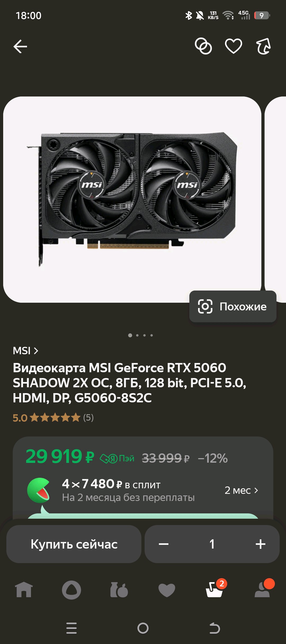Expand the 2 мес split options
This screenshot has height=644, width=286.
point(241,490)
